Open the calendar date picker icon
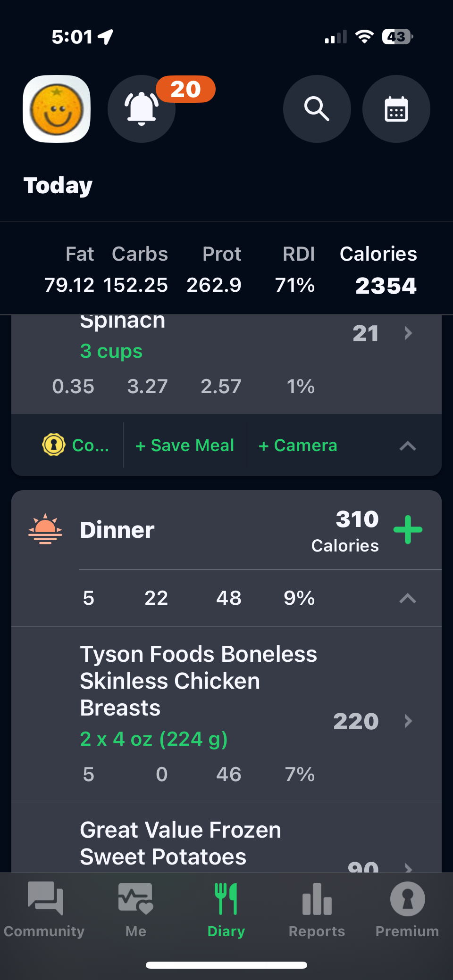The width and height of the screenshot is (453, 980). [396, 109]
